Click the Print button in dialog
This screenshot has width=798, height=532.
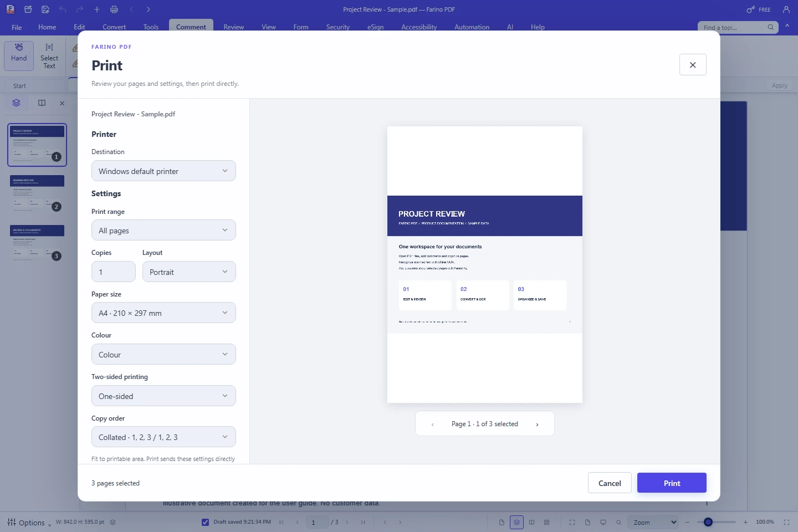click(x=672, y=483)
